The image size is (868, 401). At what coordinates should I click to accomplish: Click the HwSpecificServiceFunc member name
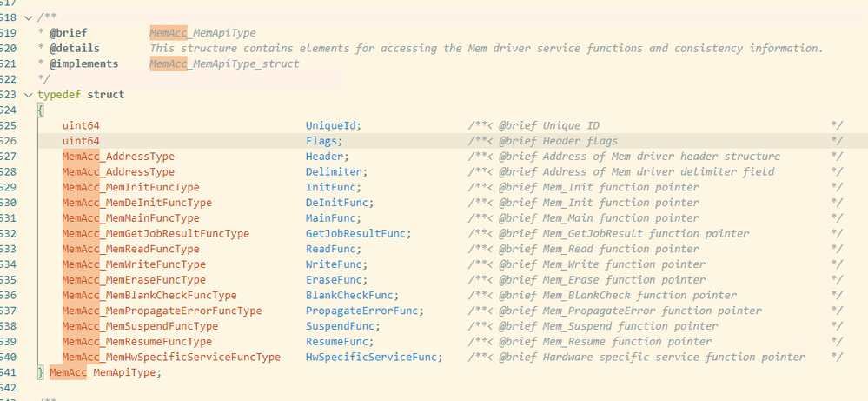(373, 358)
